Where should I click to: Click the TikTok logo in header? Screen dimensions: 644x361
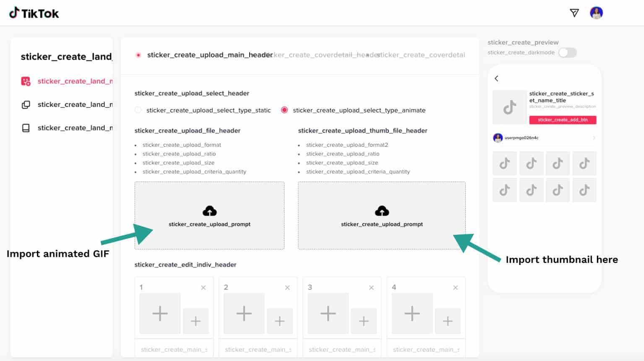[34, 13]
